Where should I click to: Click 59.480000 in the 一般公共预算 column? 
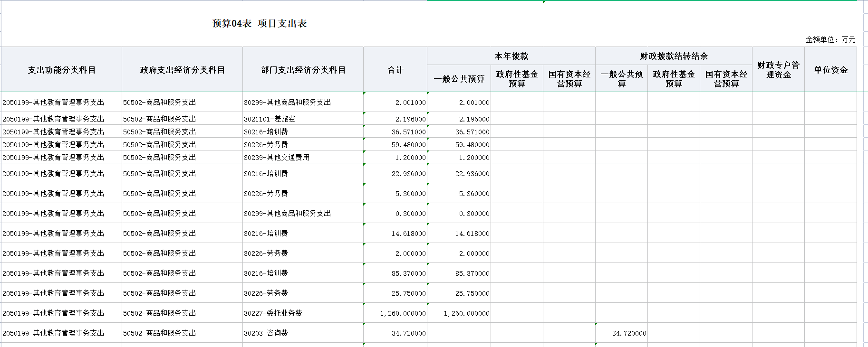[472, 145]
